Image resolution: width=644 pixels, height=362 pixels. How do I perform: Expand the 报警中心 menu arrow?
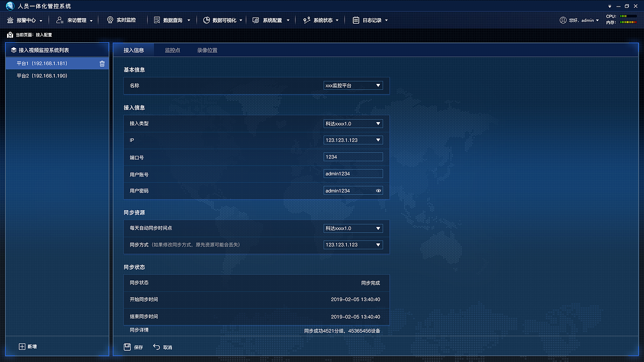click(x=41, y=21)
